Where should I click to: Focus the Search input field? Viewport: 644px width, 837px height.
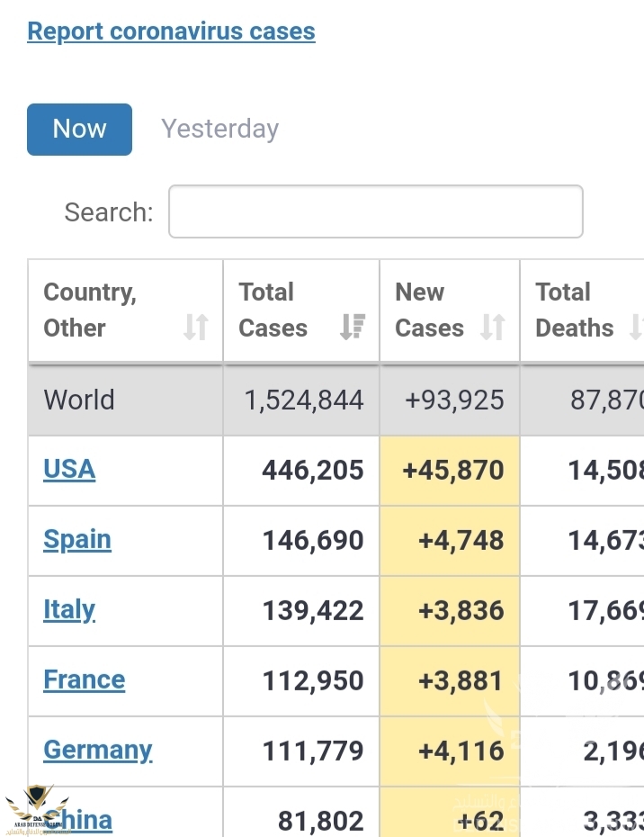click(375, 212)
